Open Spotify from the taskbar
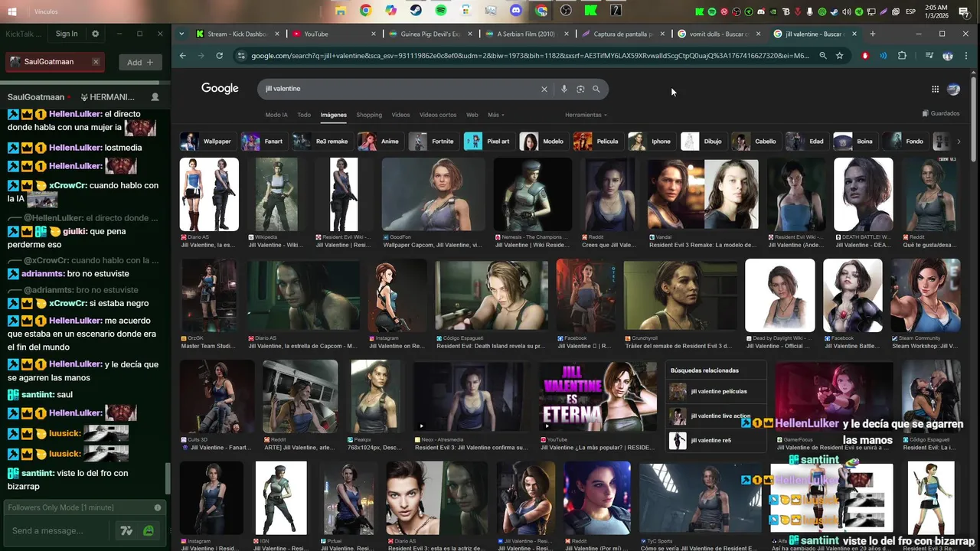This screenshot has width=980, height=551. (x=441, y=11)
